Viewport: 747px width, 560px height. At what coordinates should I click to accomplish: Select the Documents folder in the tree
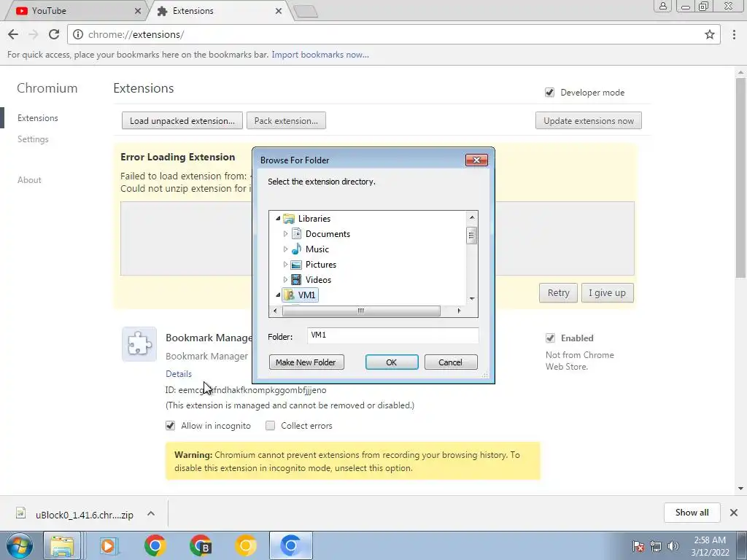tap(328, 234)
